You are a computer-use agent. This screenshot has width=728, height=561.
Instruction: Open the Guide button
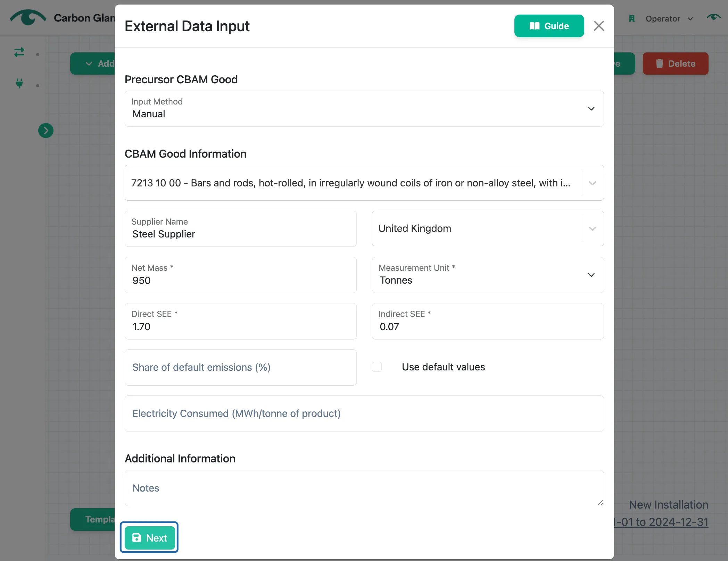tap(549, 26)
